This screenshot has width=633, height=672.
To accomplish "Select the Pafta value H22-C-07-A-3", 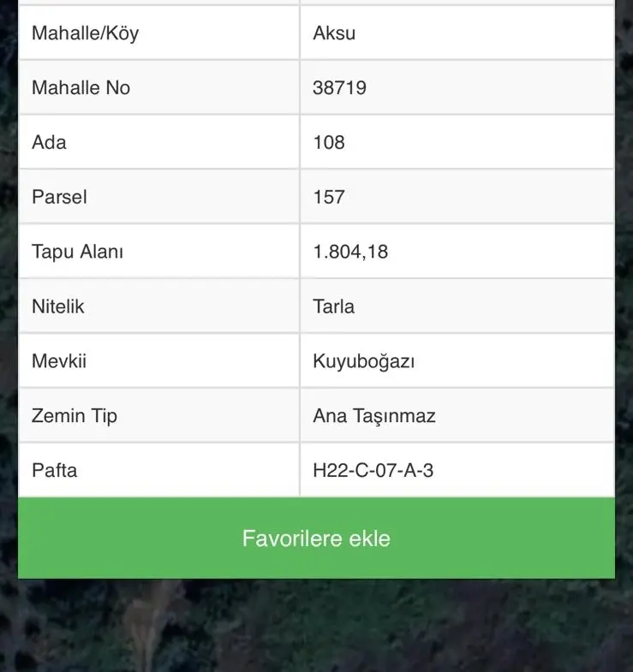I will (x=373, y=470).
